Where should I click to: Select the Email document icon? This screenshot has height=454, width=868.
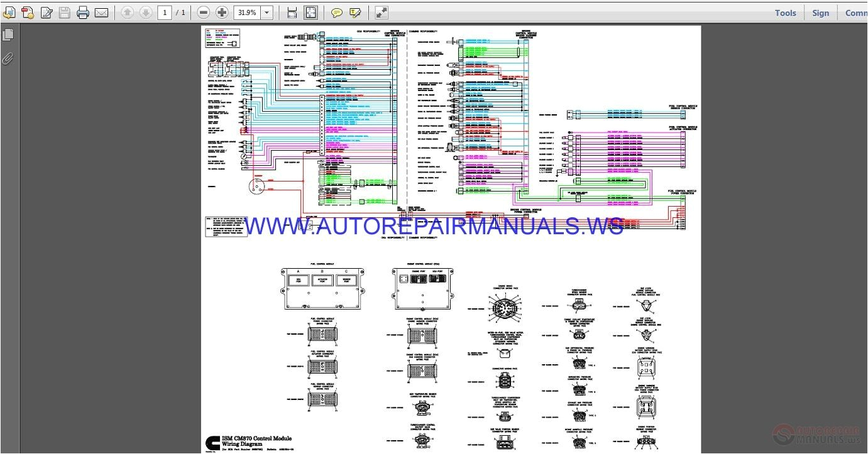[x=101, y=12]
